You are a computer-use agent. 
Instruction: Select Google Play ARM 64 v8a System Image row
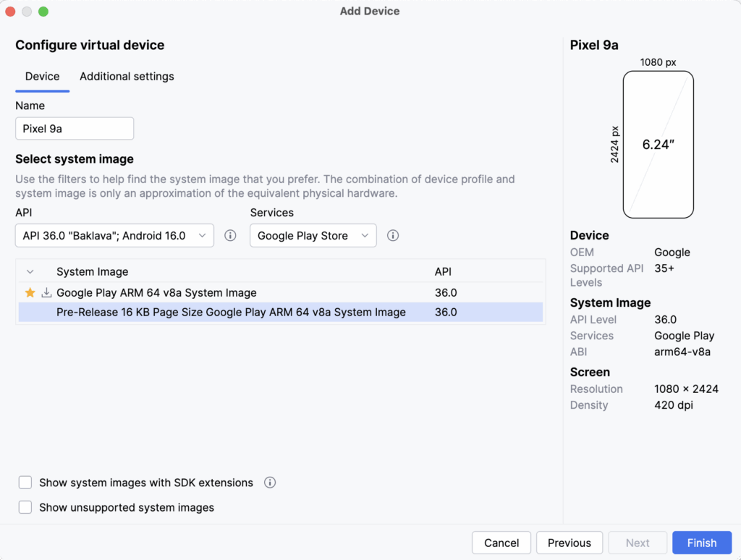tap(281, 292)
